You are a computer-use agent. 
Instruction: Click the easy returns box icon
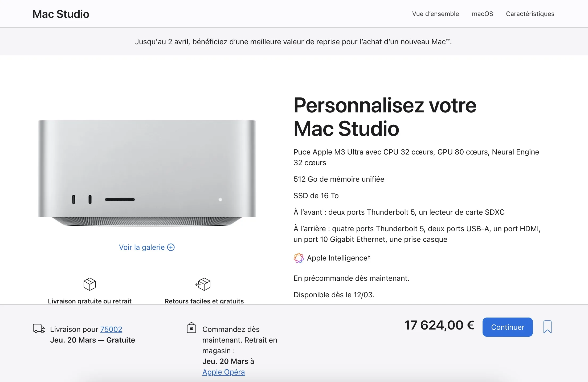[x=203, y=284]
